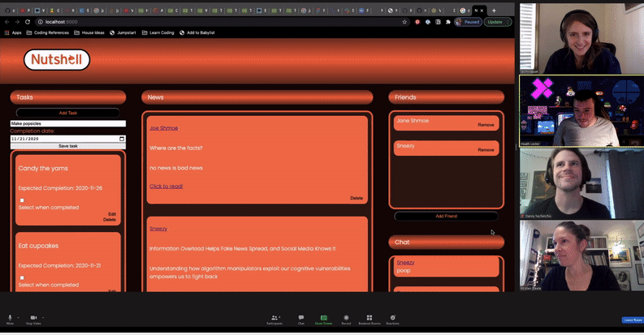Click the Friends section header

pos(446,97)
